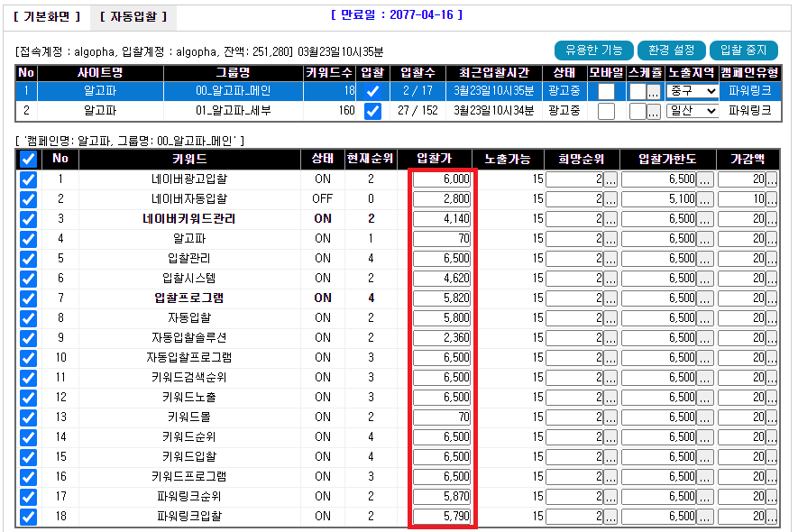Viewport: 798px width, 532px height.
Task: Open 환경 설정 settings button
Action: [671, 50]
